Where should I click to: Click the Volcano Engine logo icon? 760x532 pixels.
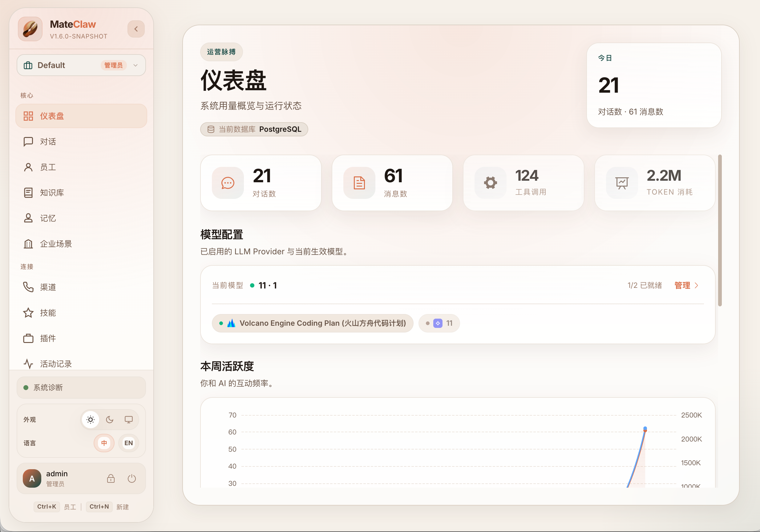(x=231, y=323)
